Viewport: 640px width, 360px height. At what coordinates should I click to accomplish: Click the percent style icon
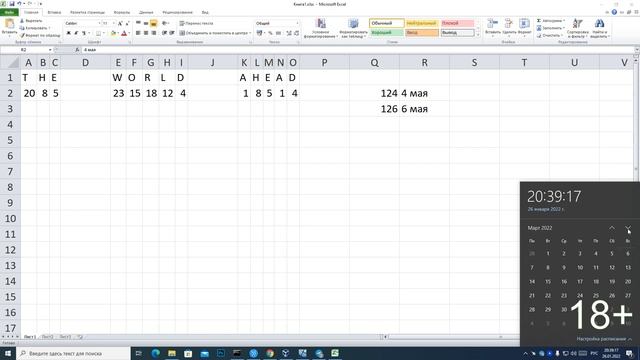[x=270, y=33]
